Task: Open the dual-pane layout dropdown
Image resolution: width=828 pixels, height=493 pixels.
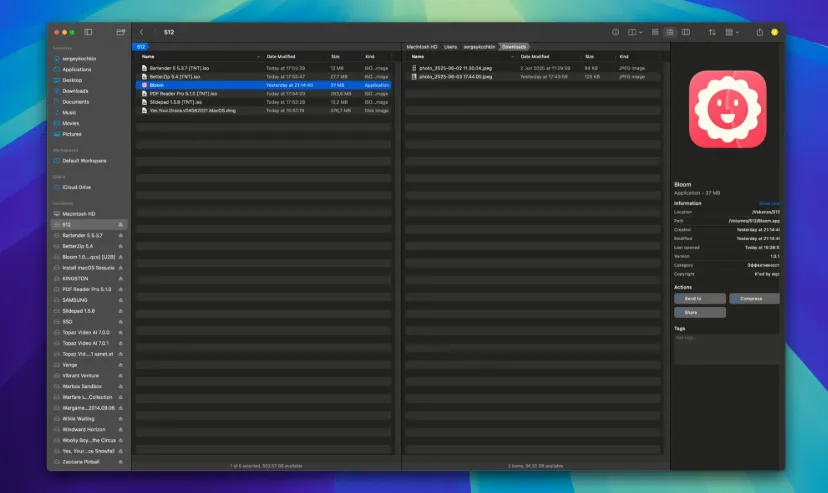Action: pos(635,32)
